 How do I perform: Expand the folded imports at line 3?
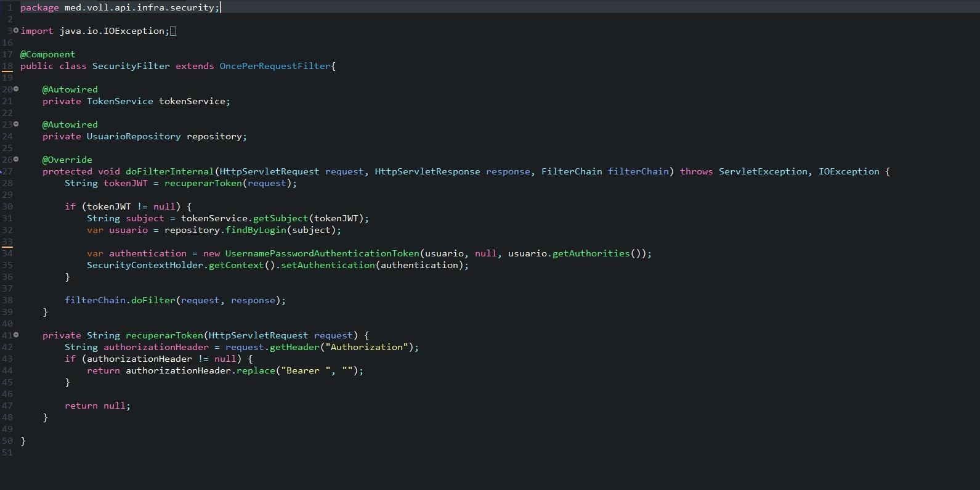(x=15, y=30)
